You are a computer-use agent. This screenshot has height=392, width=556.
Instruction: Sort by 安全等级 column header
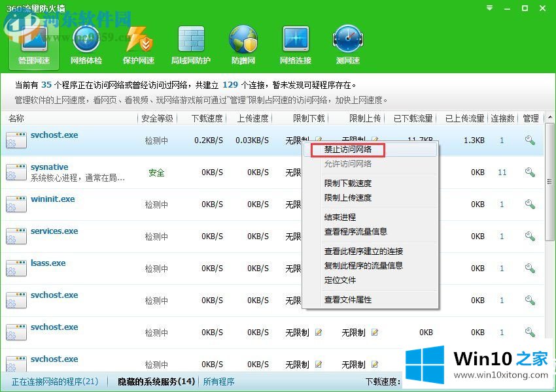(157, 118)
